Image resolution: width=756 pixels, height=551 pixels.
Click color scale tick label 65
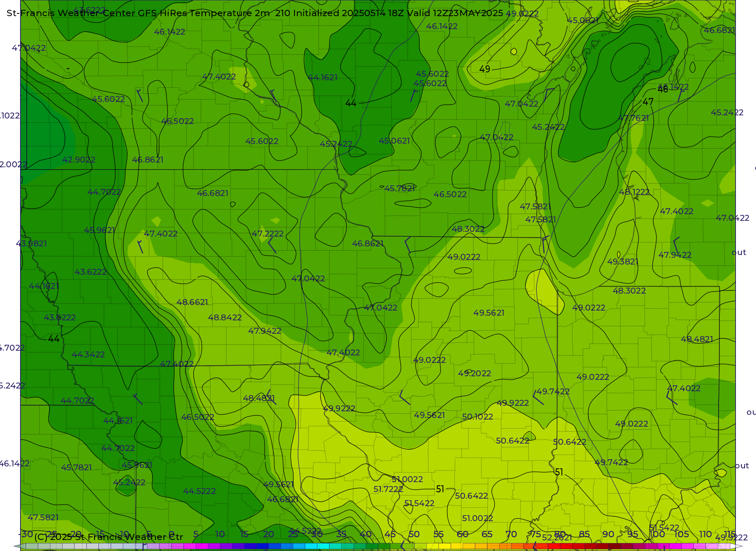487,534
